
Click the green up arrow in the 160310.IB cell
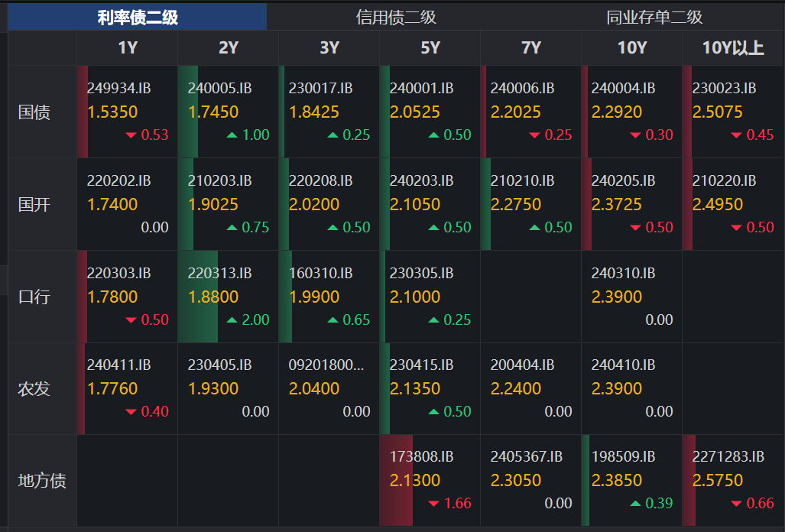coord(333,320)
